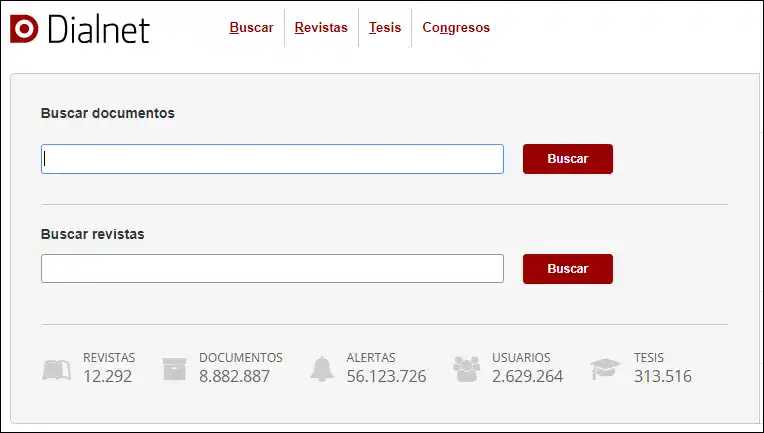Click the Usuarios count 2.629.264
The width and height of the screenshot is (764, 433).
(x=528, y=376)
